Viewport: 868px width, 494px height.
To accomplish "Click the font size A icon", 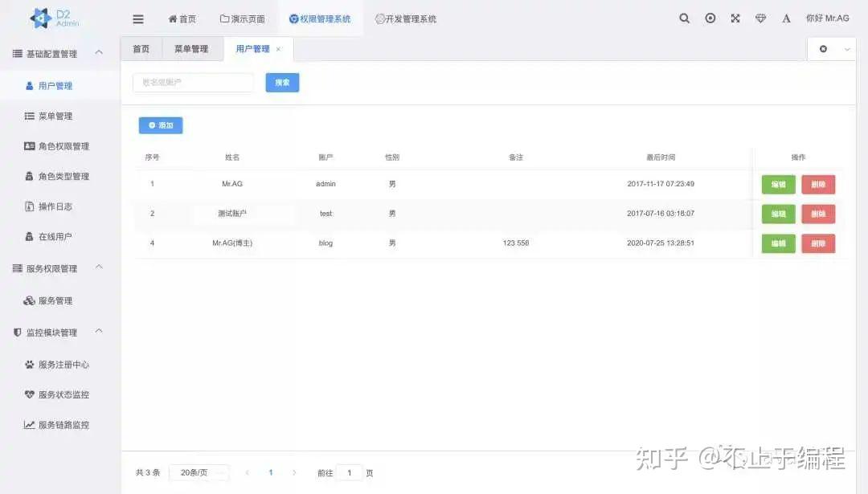I will [x=786, y=18].
